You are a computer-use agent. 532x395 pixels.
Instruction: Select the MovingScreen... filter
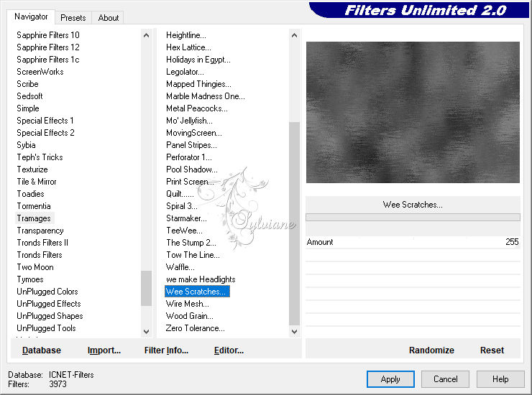193,133
